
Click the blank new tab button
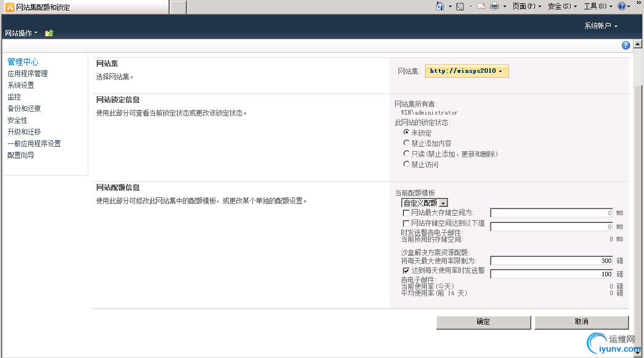[178, 7]
